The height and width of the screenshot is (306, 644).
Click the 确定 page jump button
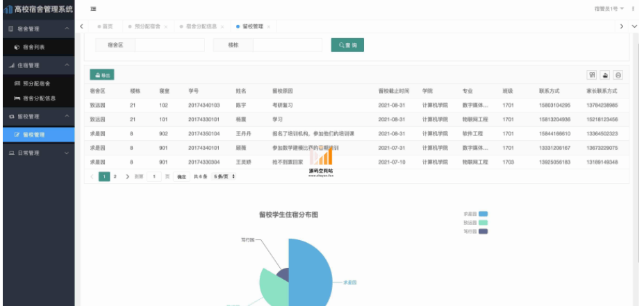pyautogui.click(x=181, y=177)
